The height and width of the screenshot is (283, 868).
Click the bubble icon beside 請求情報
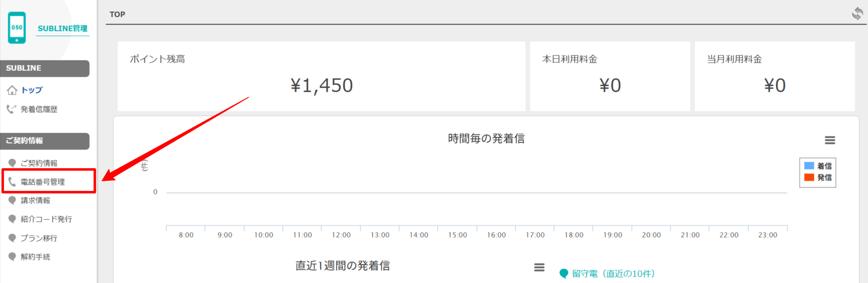pos(12,200)
